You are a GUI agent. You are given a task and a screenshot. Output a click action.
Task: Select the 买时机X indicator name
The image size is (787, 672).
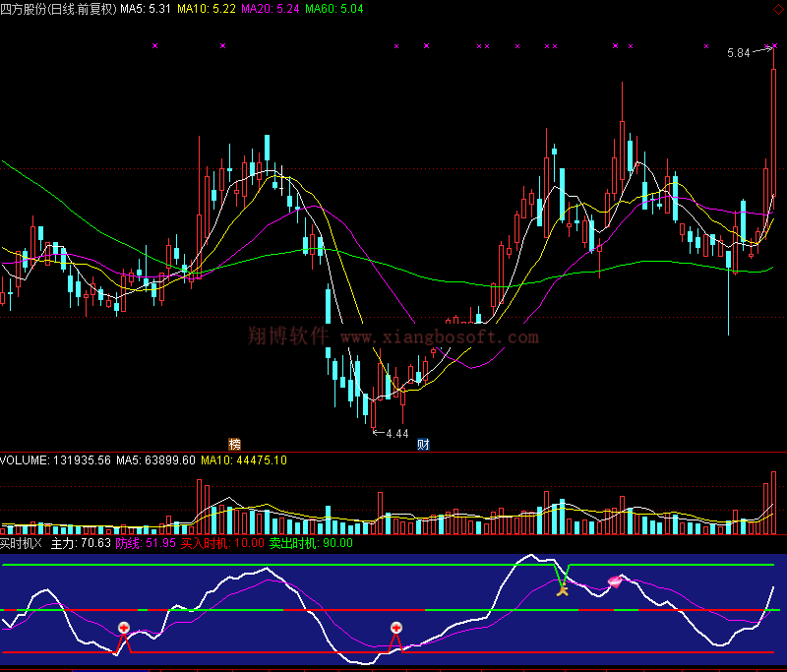[21, 542]
